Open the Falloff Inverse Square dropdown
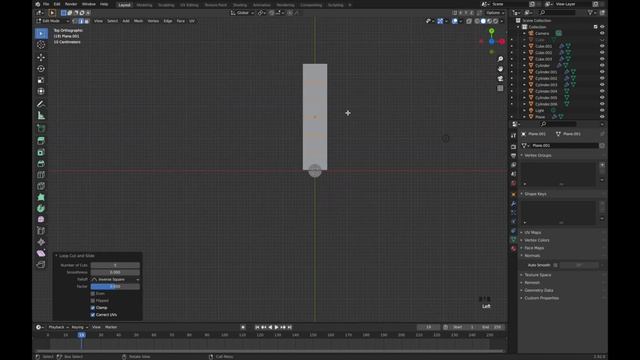Screen dimensions: 640x360 point(115,280)
